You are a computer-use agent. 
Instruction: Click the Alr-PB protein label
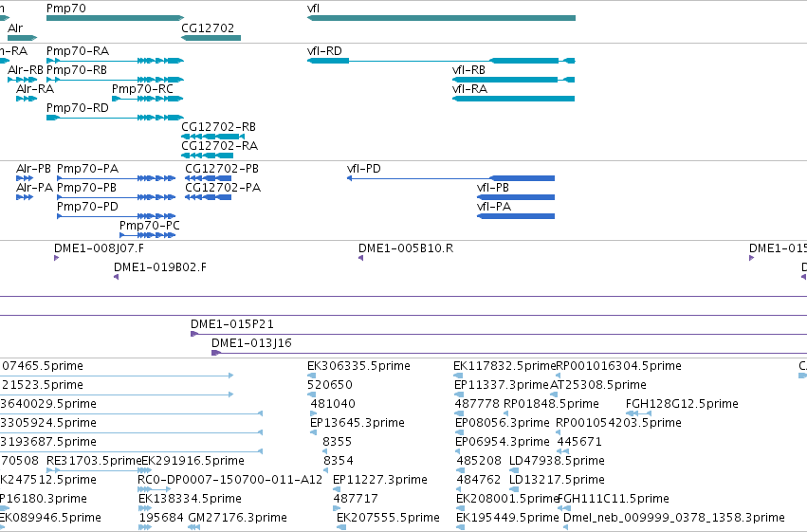tap(33, 169)
